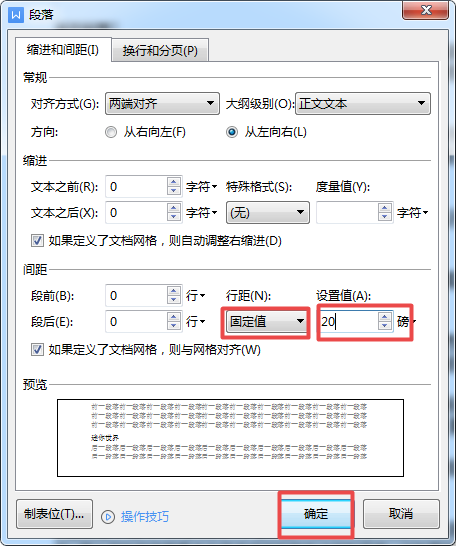Increase 度量值 with up arrow
456x546 pixels.
[x=385, y=208]
